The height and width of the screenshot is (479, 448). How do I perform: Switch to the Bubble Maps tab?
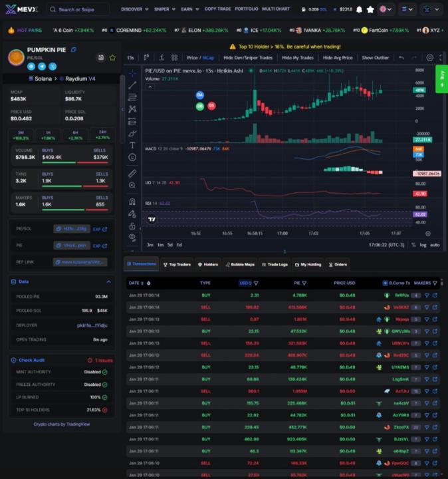(x=240, y=265)
